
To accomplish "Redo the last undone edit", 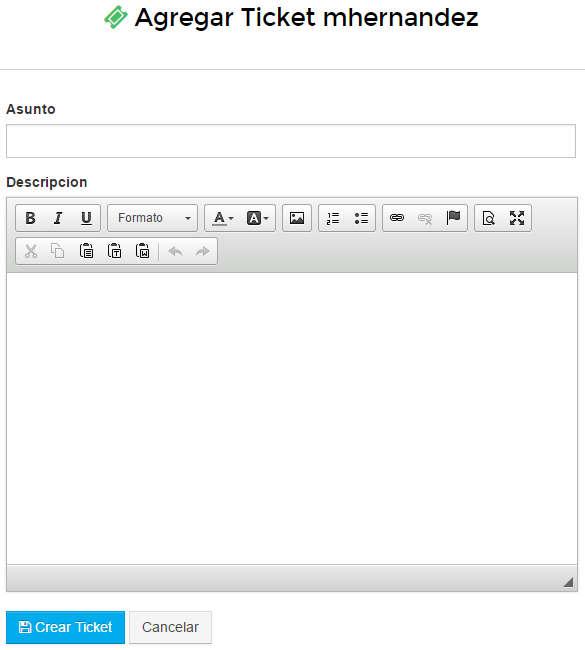I will [203, 251].
